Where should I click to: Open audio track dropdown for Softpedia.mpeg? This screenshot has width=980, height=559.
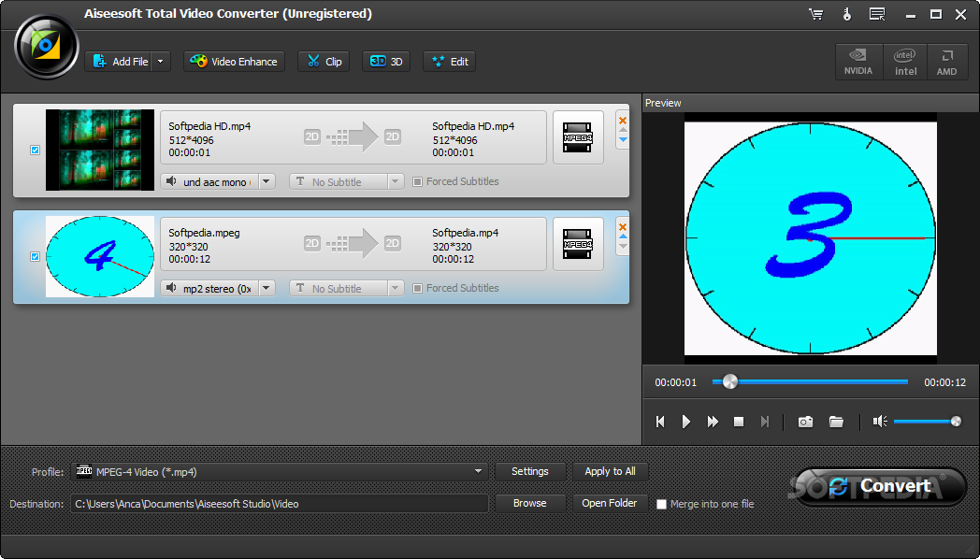[x=267, y=289]
